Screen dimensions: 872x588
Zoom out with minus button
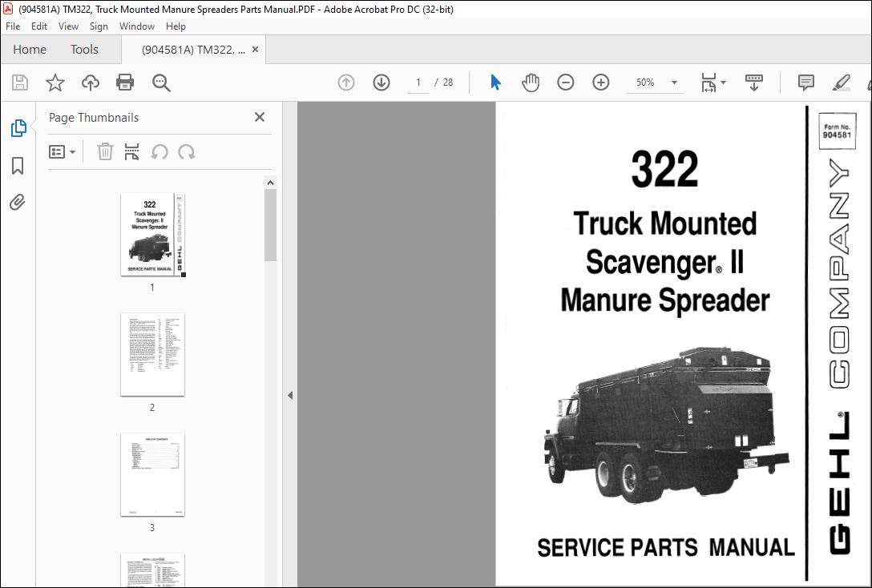pos(566,83)
